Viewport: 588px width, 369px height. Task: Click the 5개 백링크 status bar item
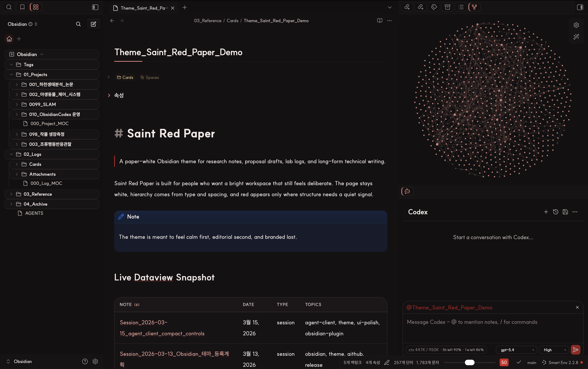click(x=352, y=363)
